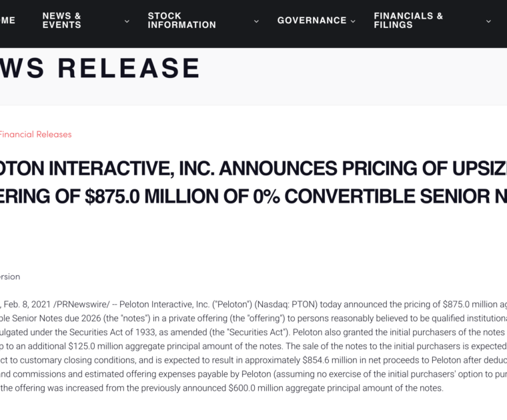Click the partially visible version link
Viewport: 507px width, 420px height.
point(10,277)
